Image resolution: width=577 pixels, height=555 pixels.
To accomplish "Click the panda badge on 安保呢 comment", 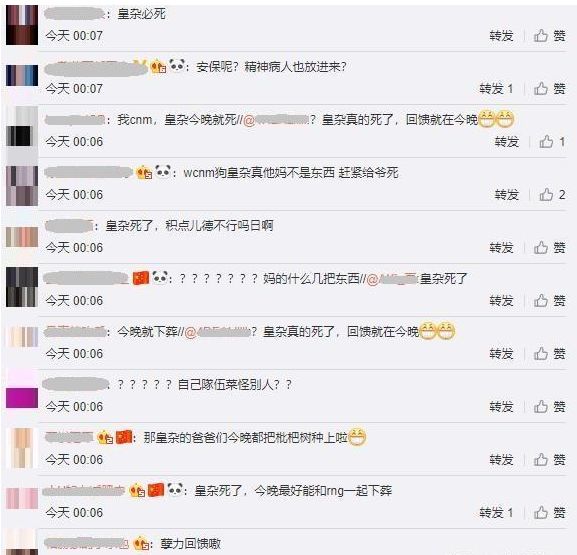I will point(177,66).
